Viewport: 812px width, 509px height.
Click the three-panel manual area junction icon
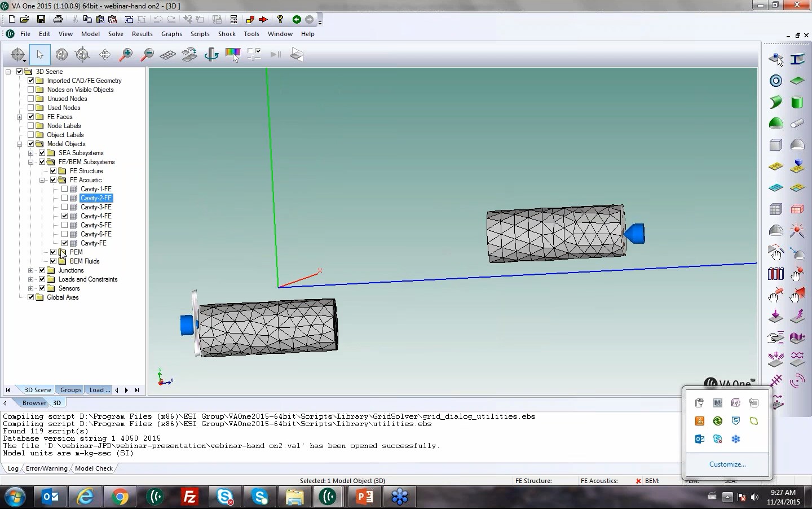(776, 274)
